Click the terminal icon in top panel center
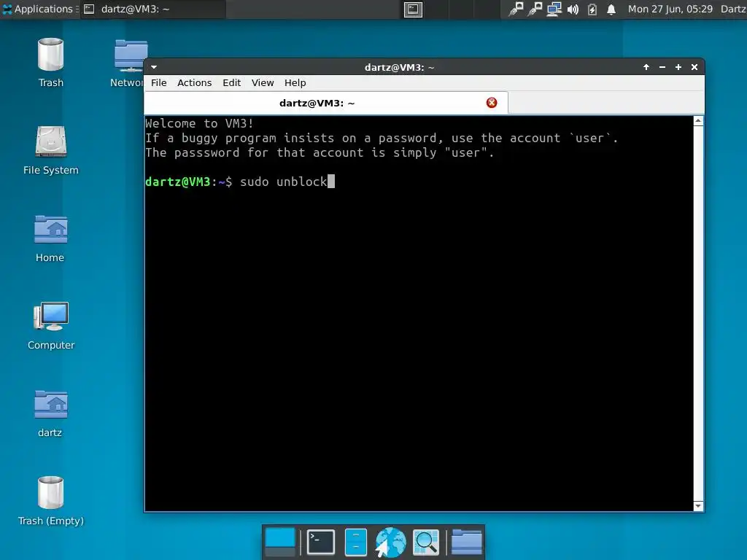 click(x=413, y=9)
